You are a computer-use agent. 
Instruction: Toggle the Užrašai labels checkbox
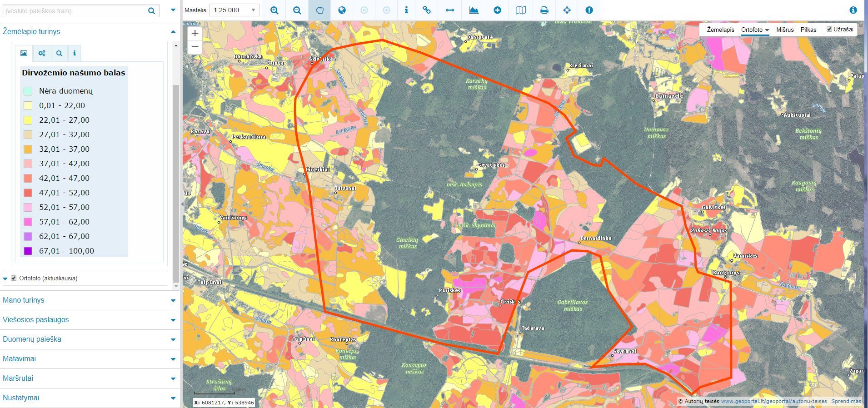tap(829, 30)
